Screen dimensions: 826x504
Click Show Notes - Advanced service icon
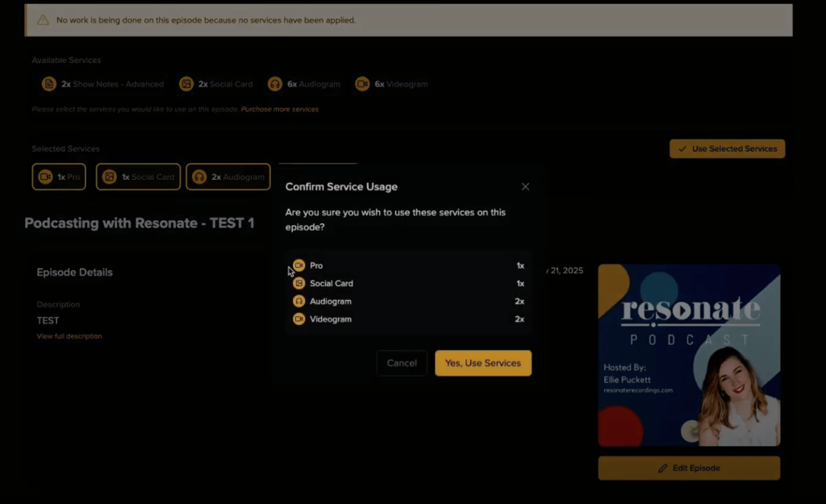pyautogui.click(x=49, y=84)
